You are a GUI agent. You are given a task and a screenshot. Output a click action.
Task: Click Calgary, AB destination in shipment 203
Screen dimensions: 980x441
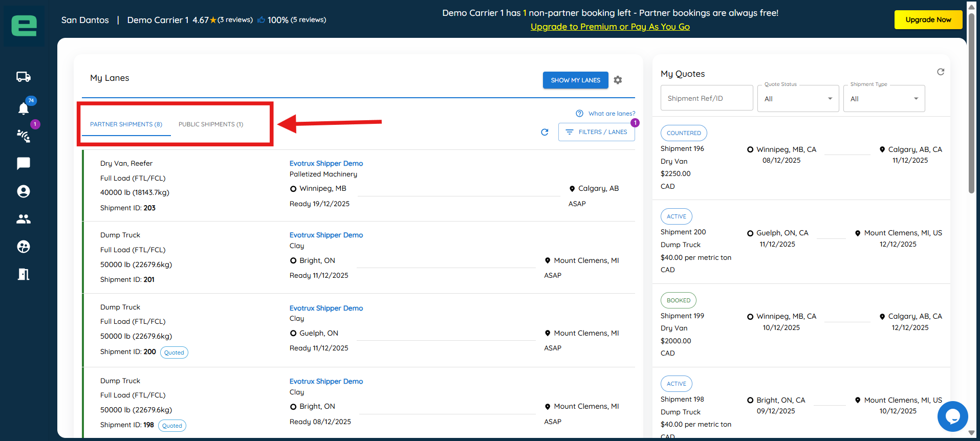click(598, 188)
